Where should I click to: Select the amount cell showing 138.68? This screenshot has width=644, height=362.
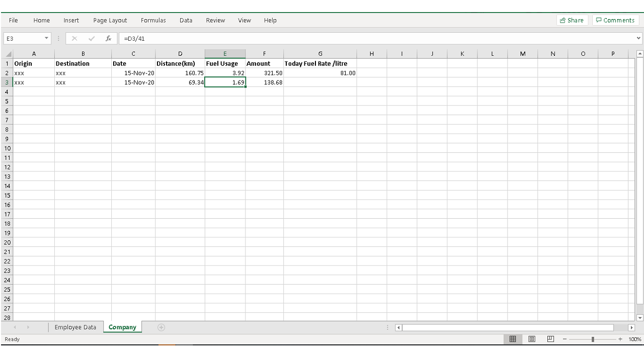[264, 82]
